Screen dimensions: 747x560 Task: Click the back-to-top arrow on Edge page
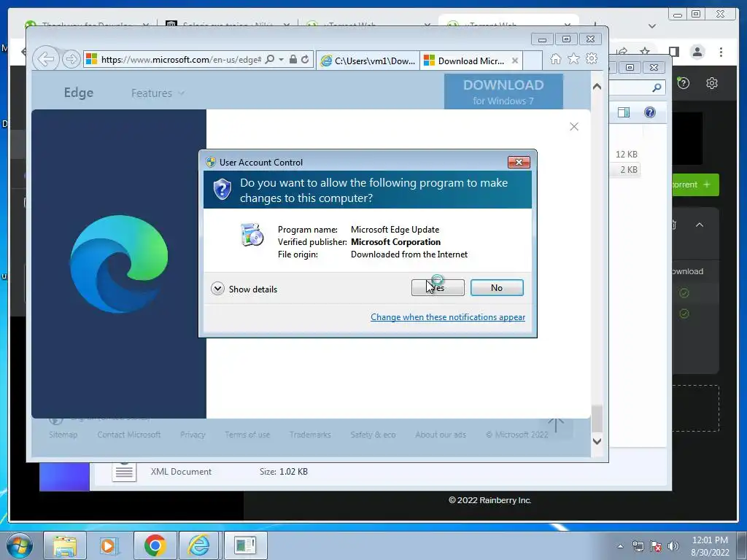[x=555, y=425]
